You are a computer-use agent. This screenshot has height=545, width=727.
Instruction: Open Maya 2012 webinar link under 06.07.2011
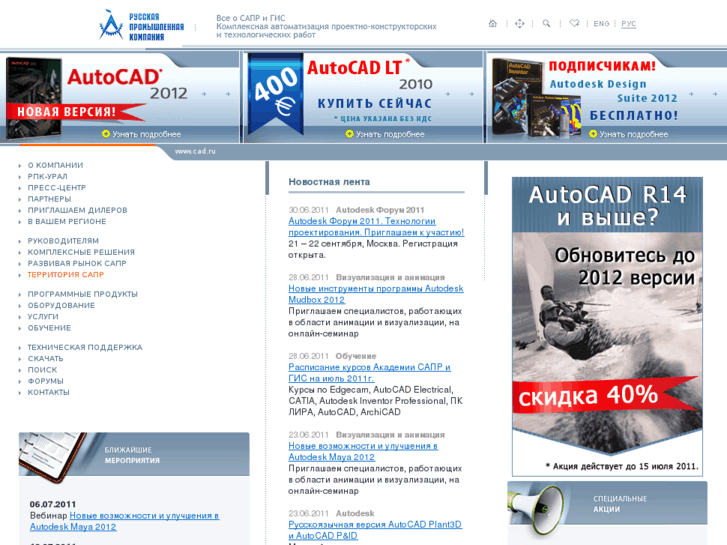coord(124,521)
